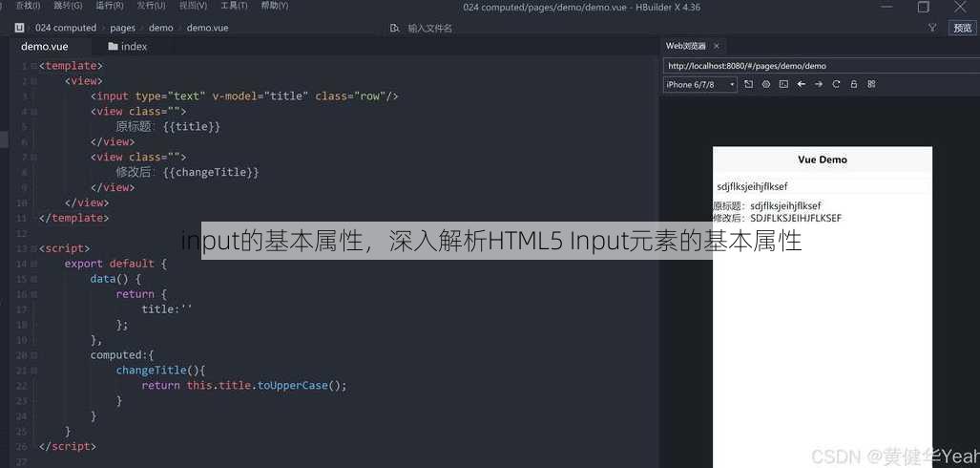Collapse the computed block fold marker on line 20
Image resolution: width=980 pixels, height=468 pixels.
click(33, 355)
